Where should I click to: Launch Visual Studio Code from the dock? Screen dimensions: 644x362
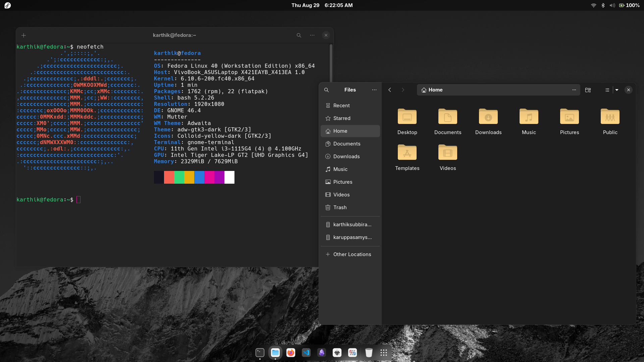coord(306,353)
